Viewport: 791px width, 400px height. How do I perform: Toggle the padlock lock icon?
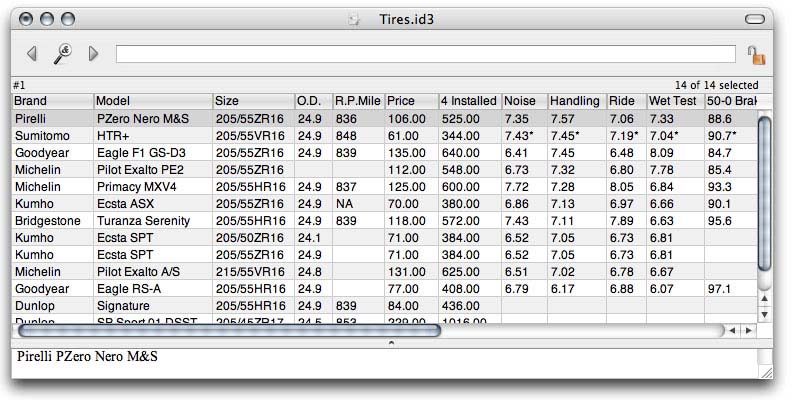point(756,55)
